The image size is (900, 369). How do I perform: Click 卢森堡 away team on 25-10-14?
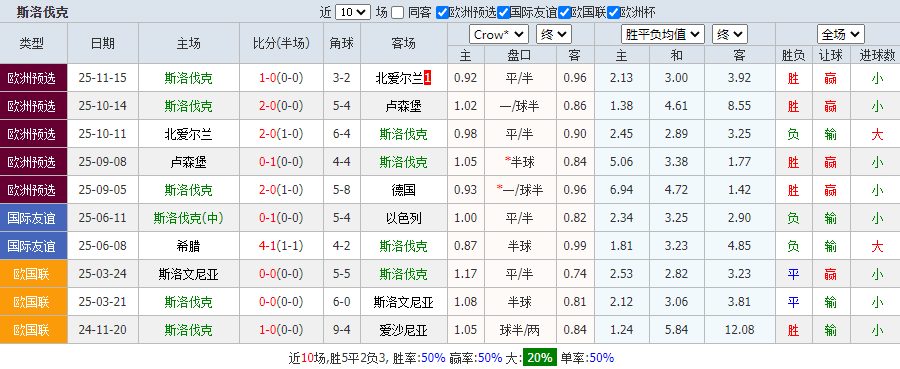coord(404,106)
